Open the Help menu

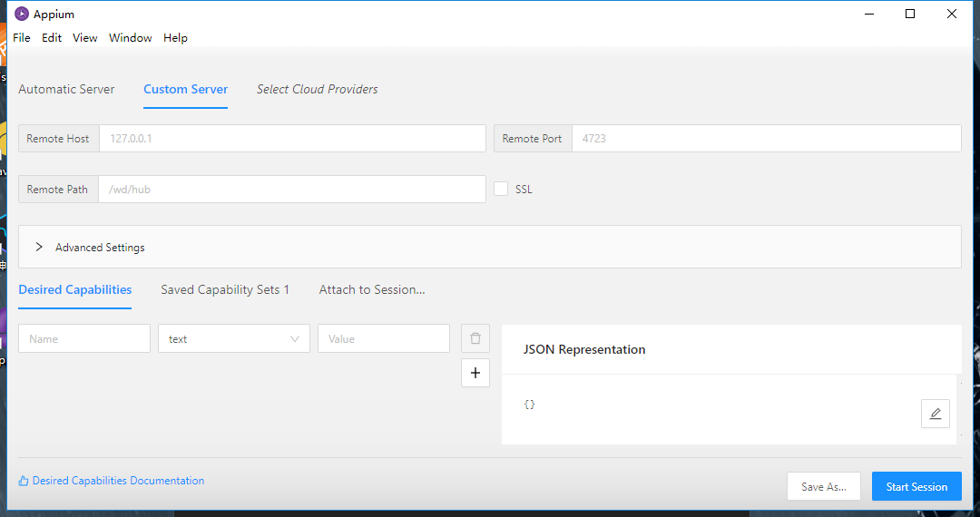point(176,37)
